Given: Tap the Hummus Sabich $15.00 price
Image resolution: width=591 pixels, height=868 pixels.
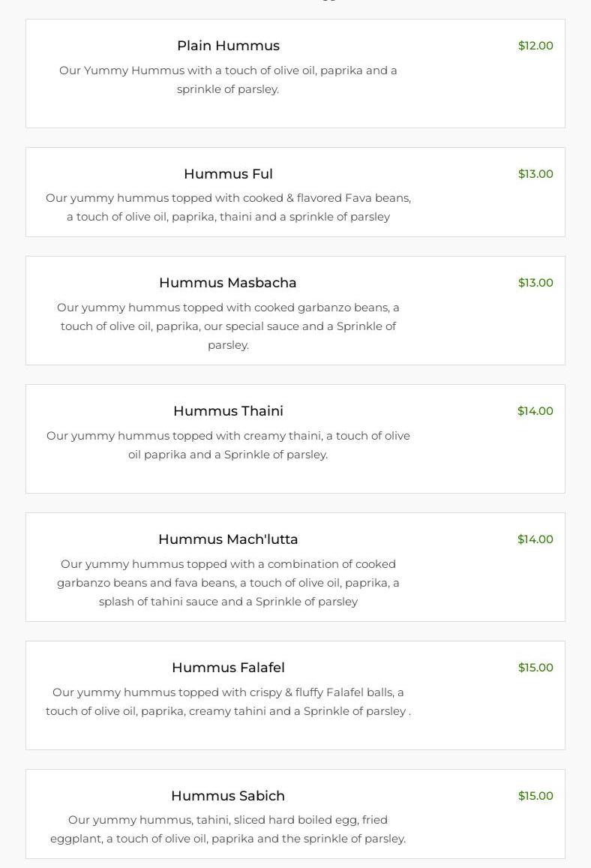Looking at the screenshot, I should (535, 796).
